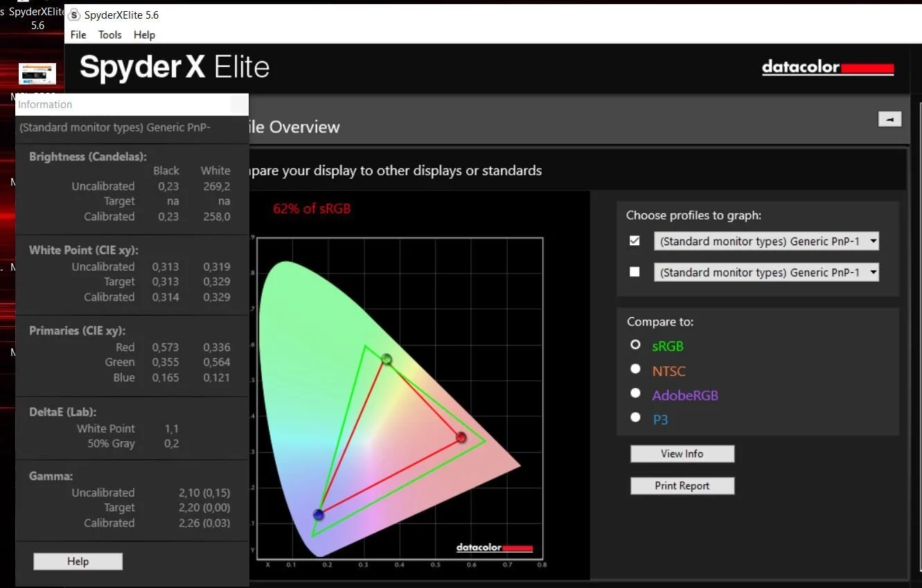922x588 pixels.
Task: Select the NTSC compare radio button
Action: click(635, 369)
